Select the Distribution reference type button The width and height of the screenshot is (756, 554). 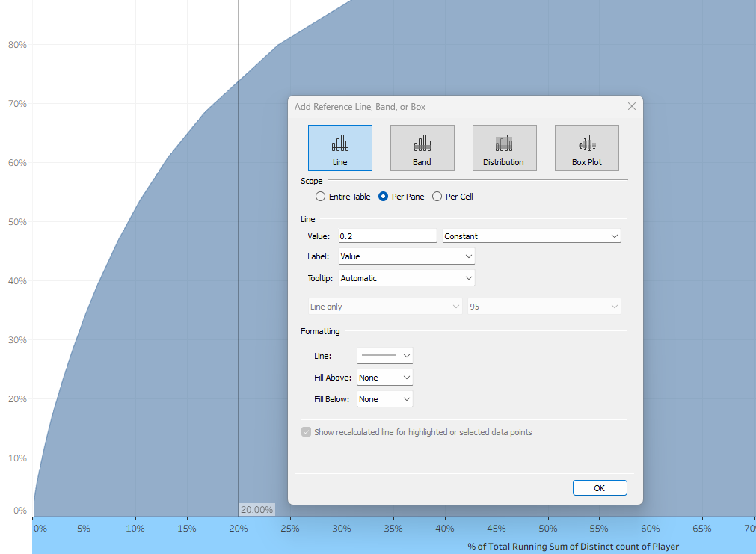click(x=504, y=148)
